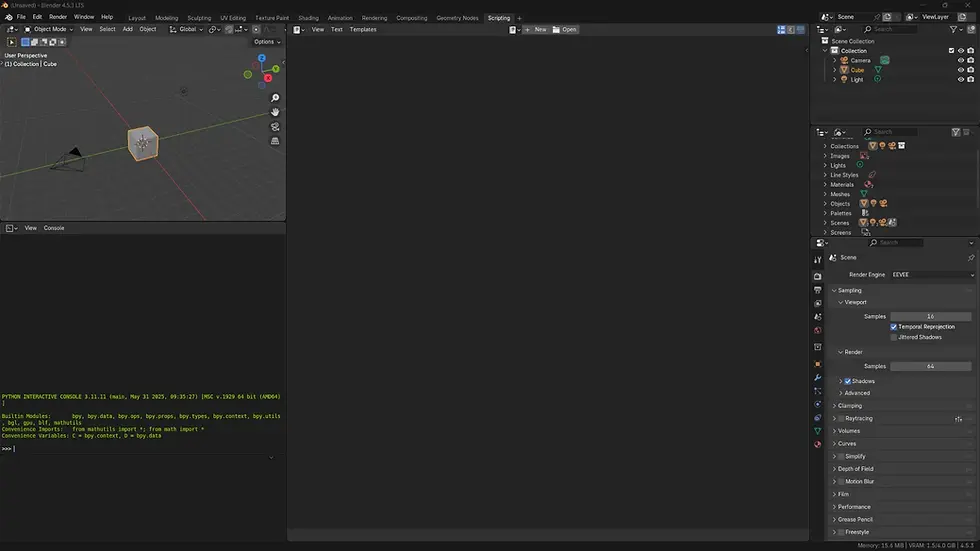Open the viewport Options dropdown
The image size is (980, 551).
(x=267, y=42)
